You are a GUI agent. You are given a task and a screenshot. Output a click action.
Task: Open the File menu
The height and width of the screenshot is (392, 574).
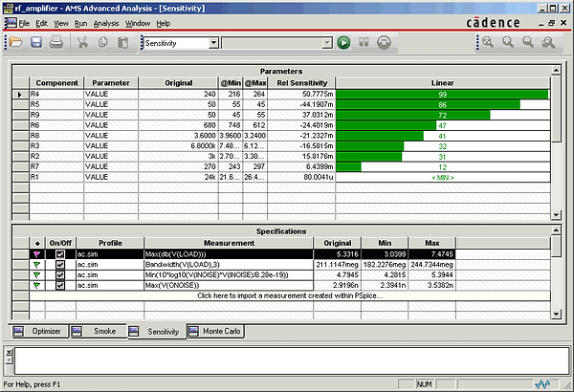24,24
